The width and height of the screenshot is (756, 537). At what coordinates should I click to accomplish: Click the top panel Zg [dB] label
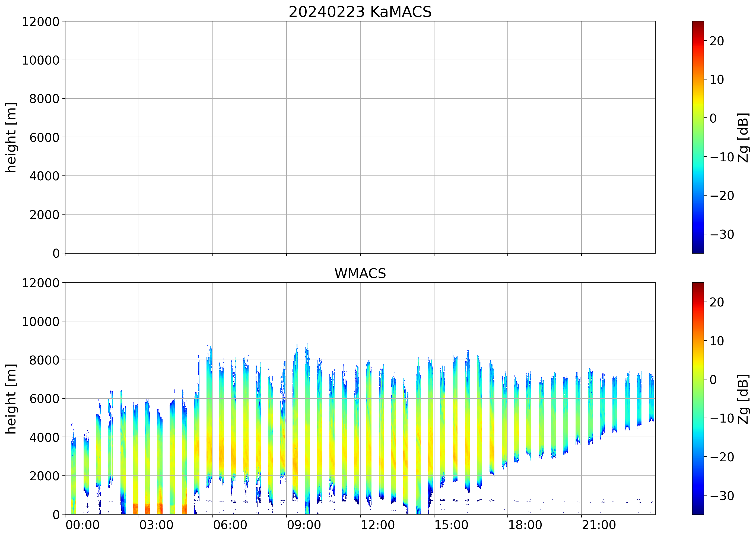tap(743, 138)
